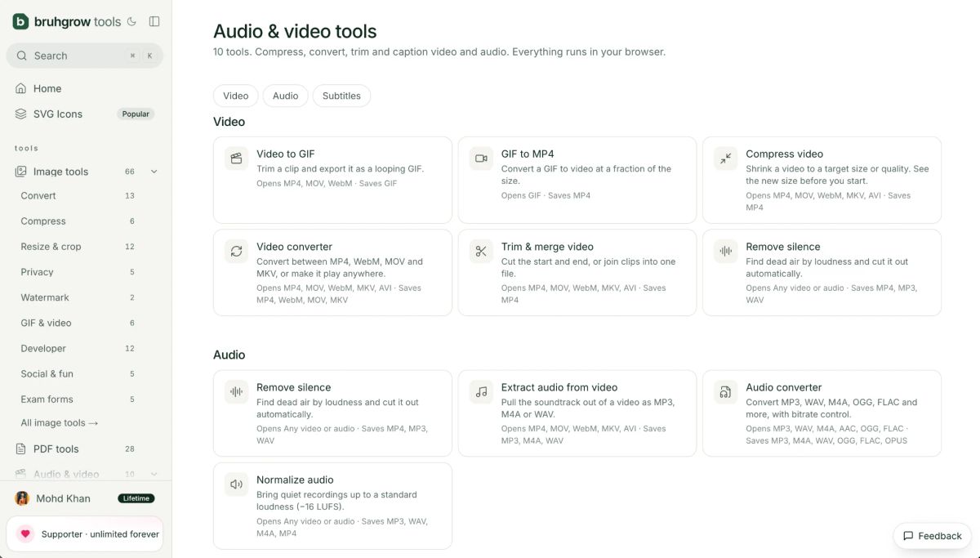Toggle dark mode moon icon
980x558 pixels.
pos(131,22)
